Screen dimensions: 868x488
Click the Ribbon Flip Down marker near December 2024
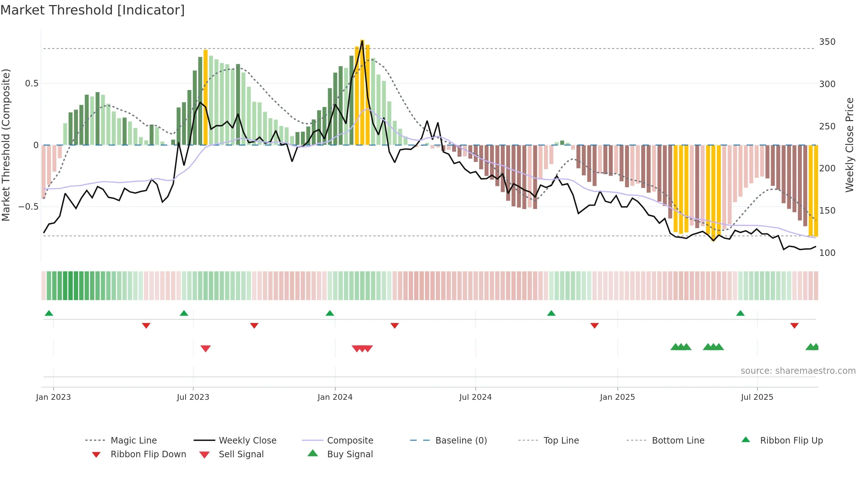click(x=595, y=326)
